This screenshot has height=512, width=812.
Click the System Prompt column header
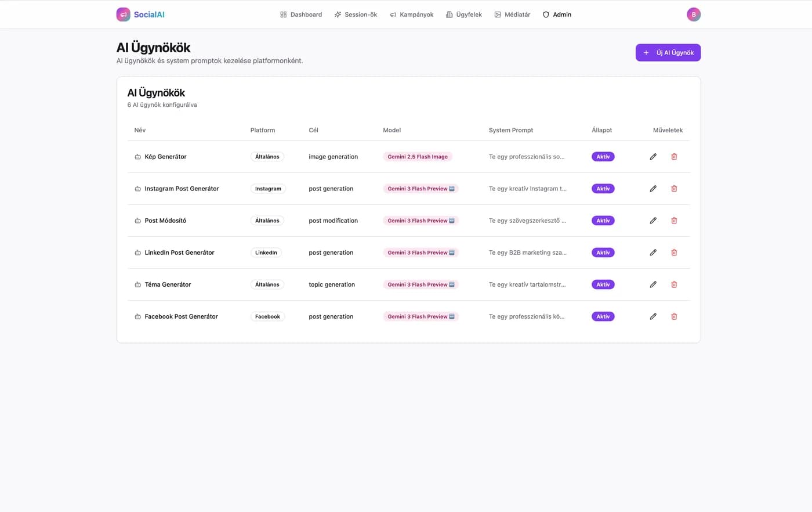click(x=511, y=130)
